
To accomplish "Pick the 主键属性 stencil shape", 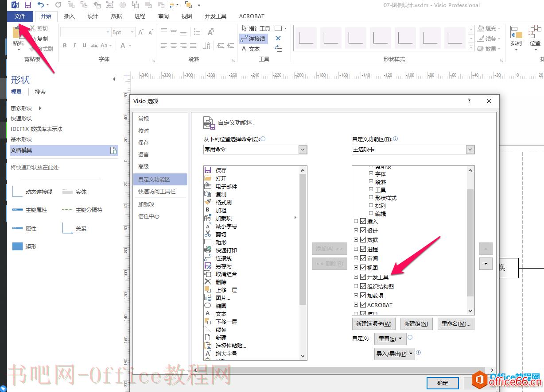I will 29,210.
